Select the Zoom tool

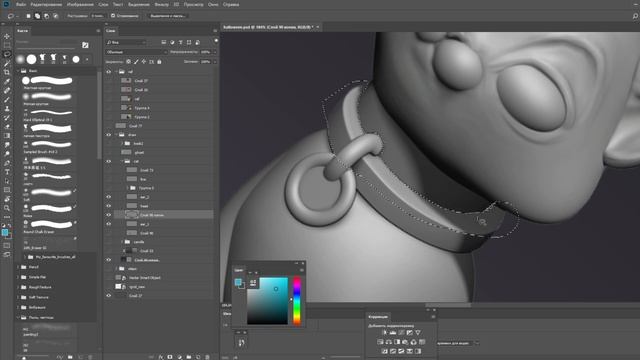click(x=7, y=208)
